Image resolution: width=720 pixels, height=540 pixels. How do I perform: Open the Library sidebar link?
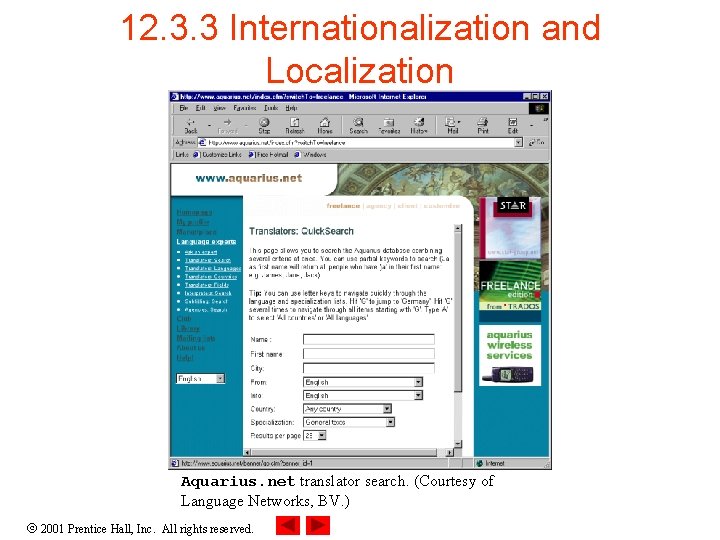click(x=188, y=328)
